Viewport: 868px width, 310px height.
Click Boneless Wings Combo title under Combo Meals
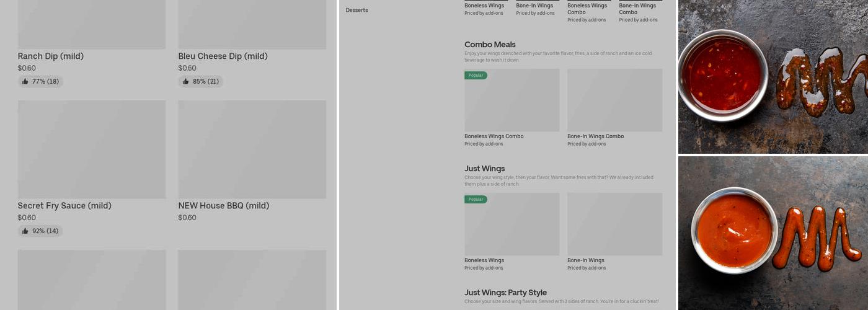[494, 136]
